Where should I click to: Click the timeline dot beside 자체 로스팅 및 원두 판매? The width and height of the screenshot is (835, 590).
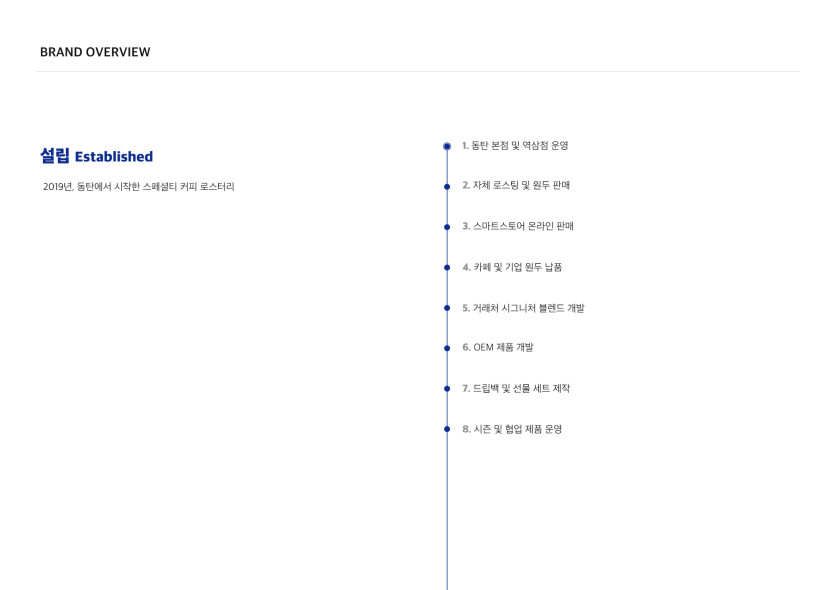tap(447, 186)
